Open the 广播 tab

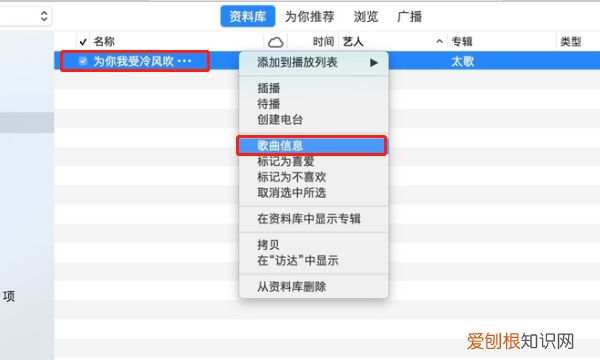click(x=409, y=16)
